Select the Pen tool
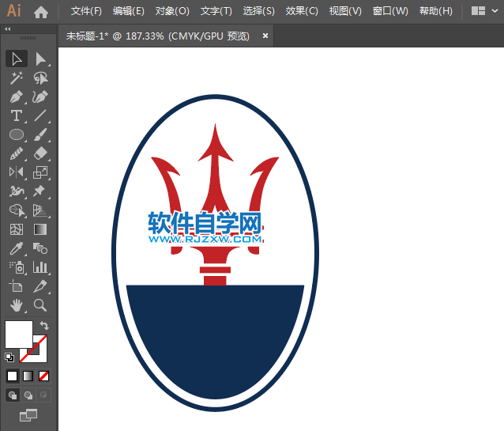Image resolution: width=504 pixels, height=431 pixels. pyautogui.click(x=17, y=96)
